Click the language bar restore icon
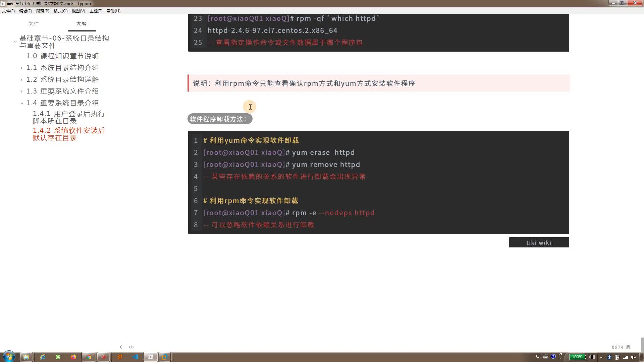 tap(560, 355)
